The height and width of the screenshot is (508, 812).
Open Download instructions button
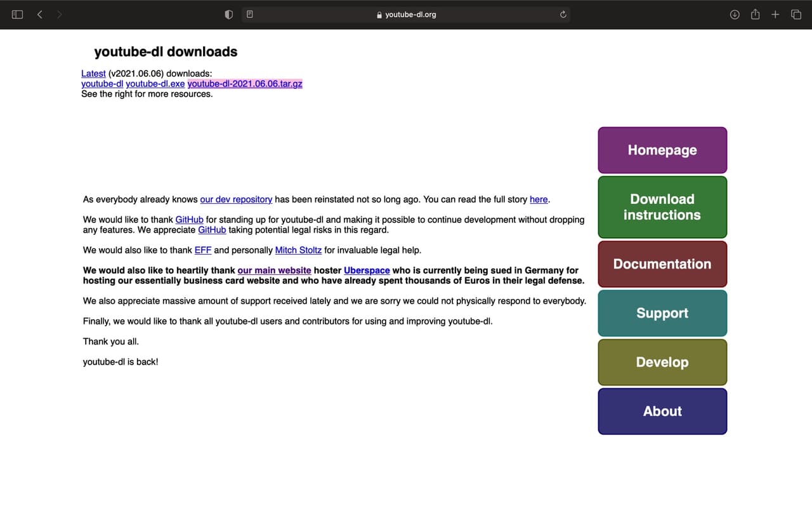tap(662, 207)
